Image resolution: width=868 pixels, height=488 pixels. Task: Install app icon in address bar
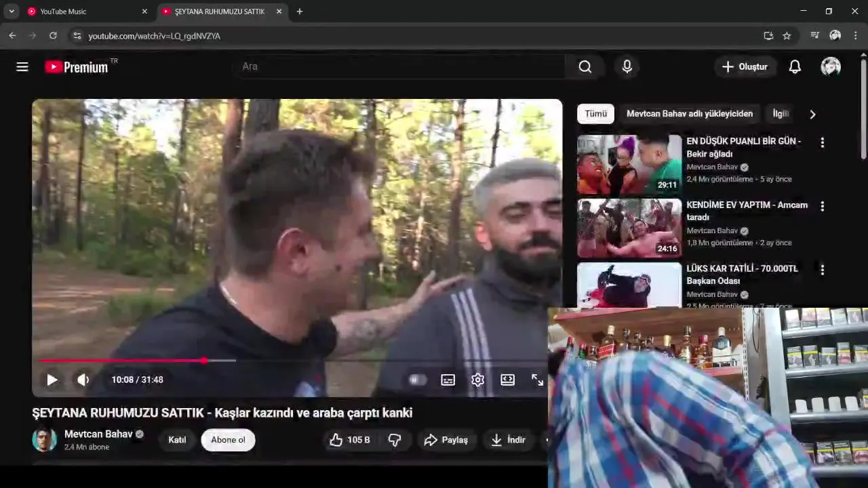[768, 36]
